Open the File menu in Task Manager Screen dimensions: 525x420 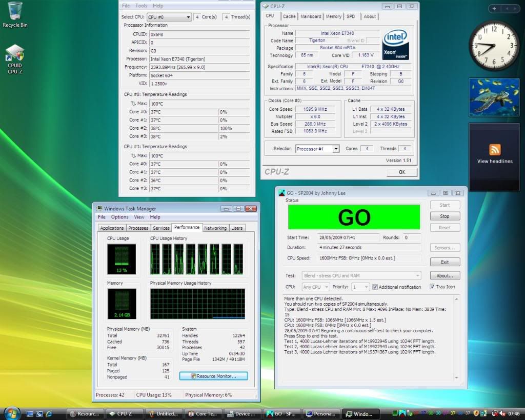tap(102, 217)
